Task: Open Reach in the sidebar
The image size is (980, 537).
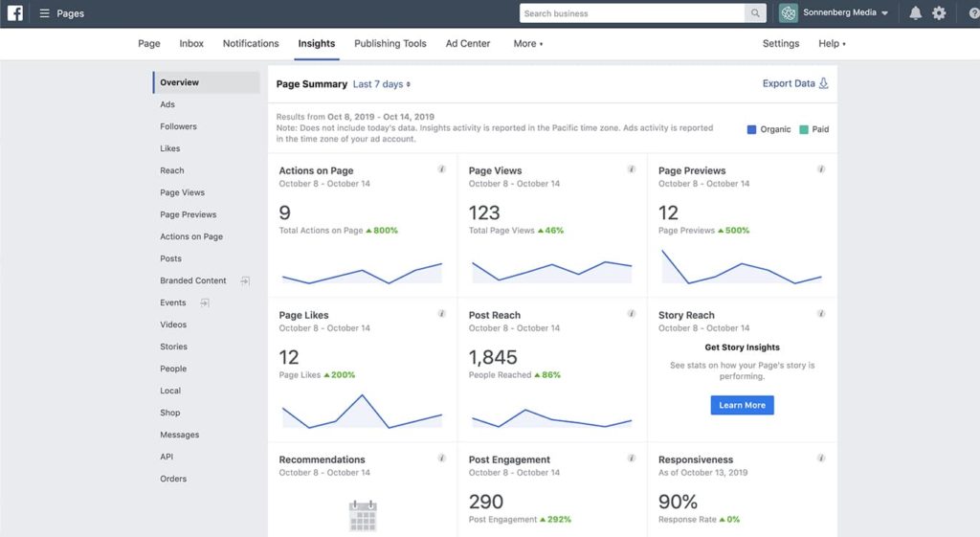Action: (172, 170)
